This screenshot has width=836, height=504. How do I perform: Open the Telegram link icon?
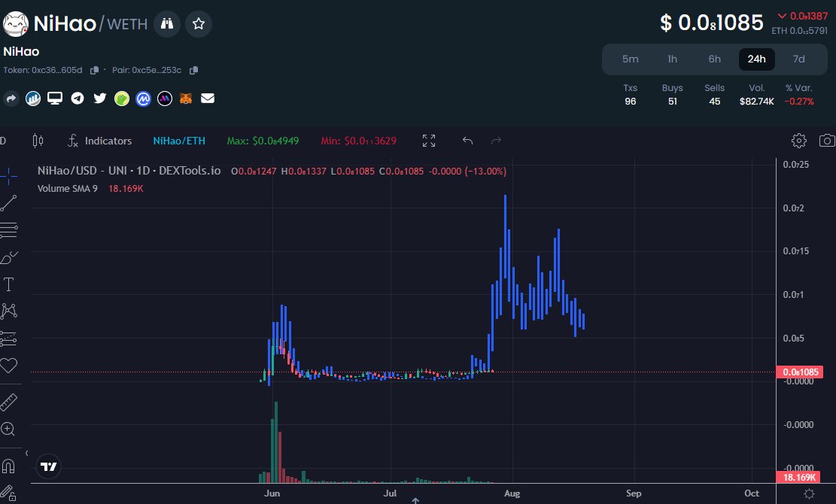(78, 99)
